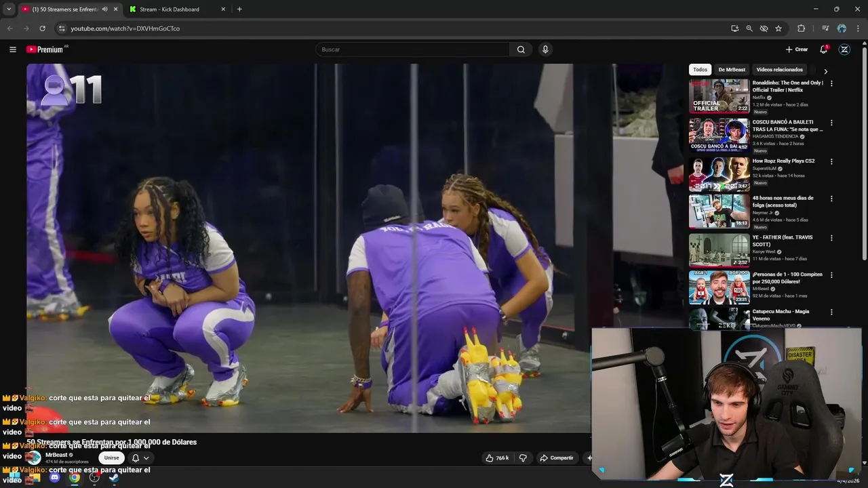The height and width of the screenshot is (488, 868).
Task: Open Discord from the taskbar
Action: [x=55, y=478]
